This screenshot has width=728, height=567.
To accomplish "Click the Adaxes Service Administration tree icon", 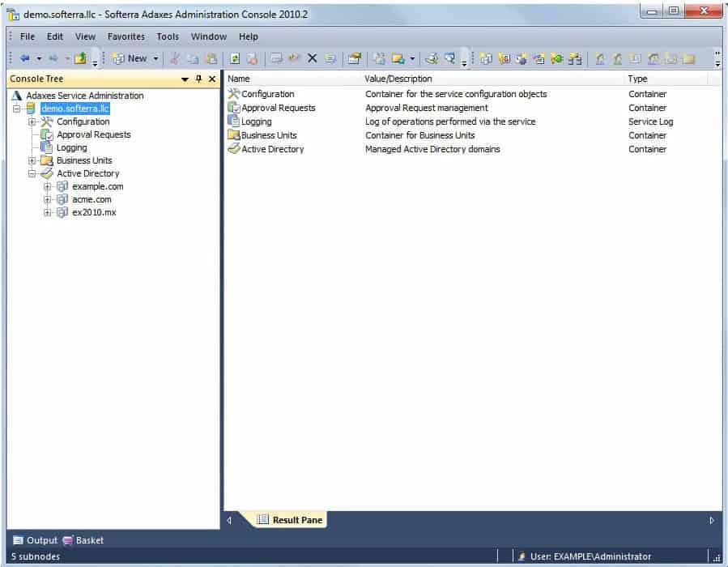I will (17, 96).
